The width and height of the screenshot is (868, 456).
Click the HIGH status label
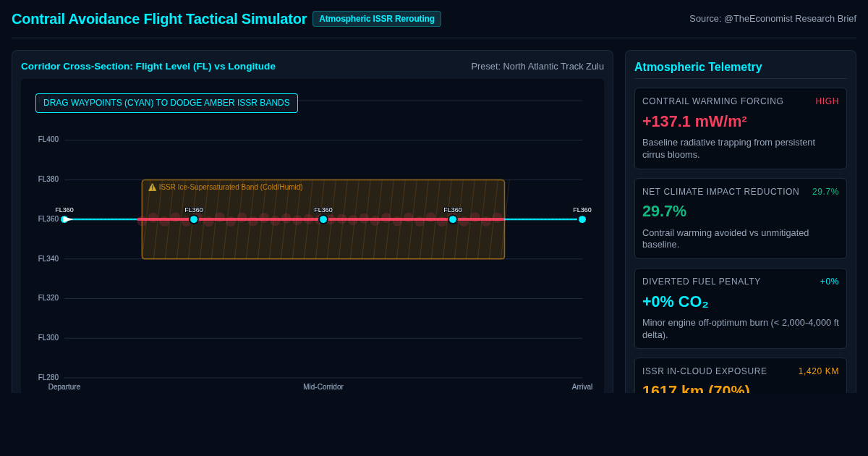[827, 101]
